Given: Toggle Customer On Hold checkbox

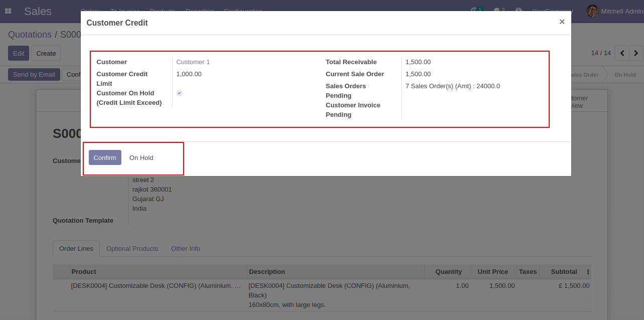Looking at the screenshot, I should pos(180,93).
